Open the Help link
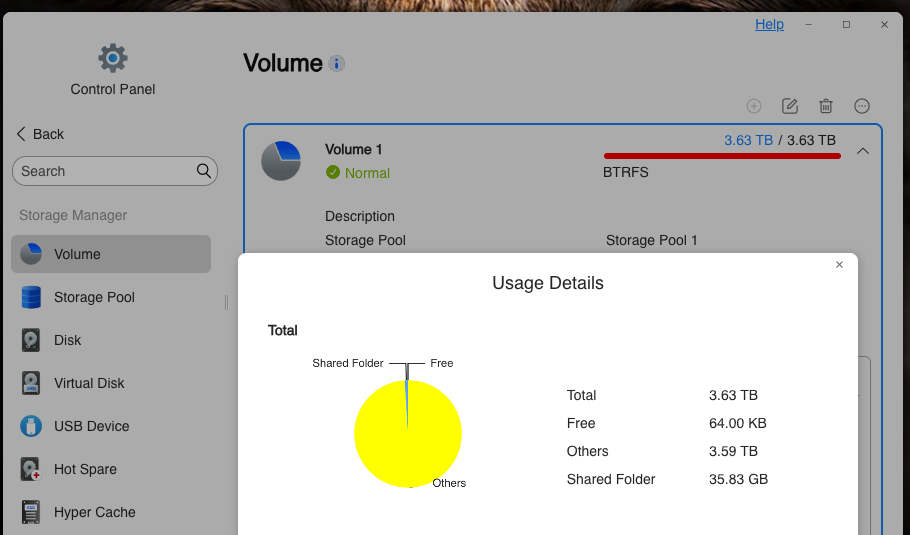The height and width of the screenshot is (535, 910). pos(769,24)
